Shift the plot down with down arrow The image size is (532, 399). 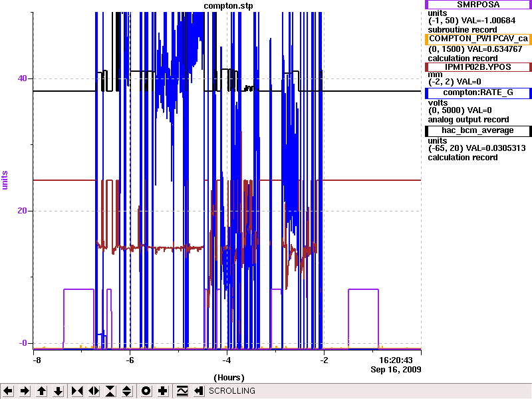click(x=58, y=391)
